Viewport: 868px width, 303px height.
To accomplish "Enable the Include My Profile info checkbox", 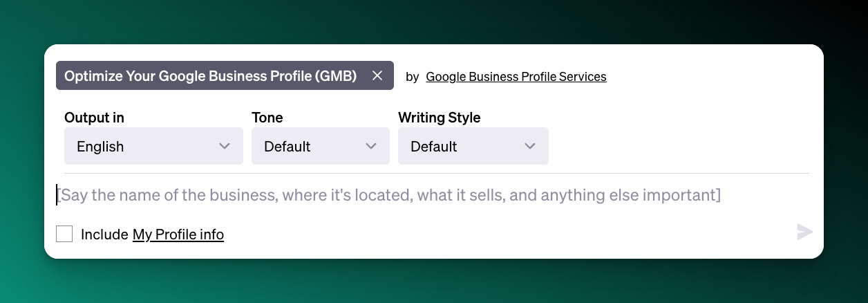I will point(64,234).
